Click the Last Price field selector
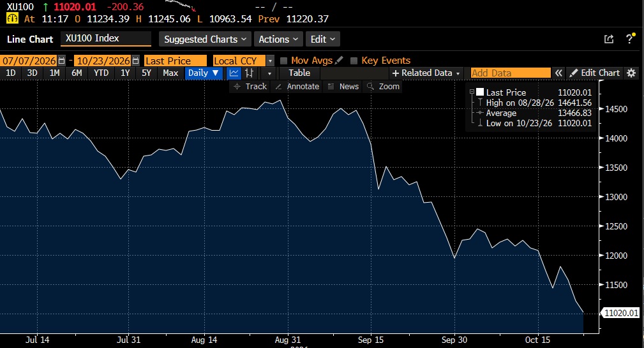The height and width of the screenshot is (348, 644). (x=176, y=61)
